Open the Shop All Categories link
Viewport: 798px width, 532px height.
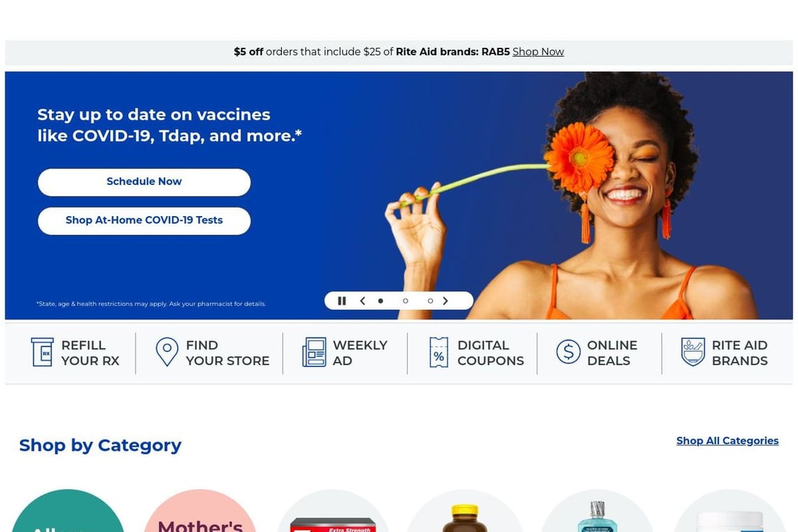pyautogui.click(x=727, y=441)
